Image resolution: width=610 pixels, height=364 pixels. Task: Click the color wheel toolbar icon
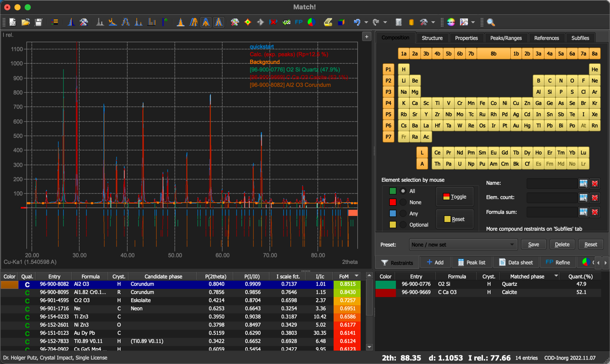(x=451, y=22)
